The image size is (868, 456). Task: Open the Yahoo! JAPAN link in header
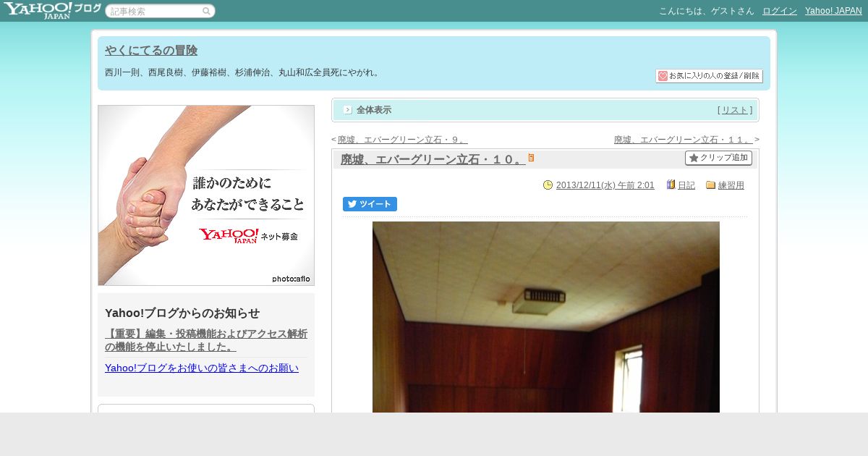pos(833,11)
